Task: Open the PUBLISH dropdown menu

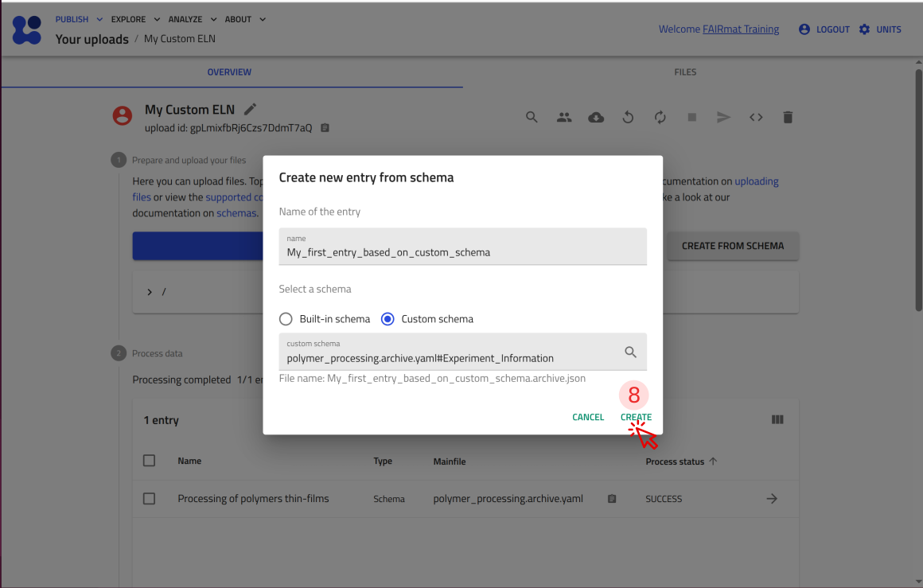Action: 79,19
